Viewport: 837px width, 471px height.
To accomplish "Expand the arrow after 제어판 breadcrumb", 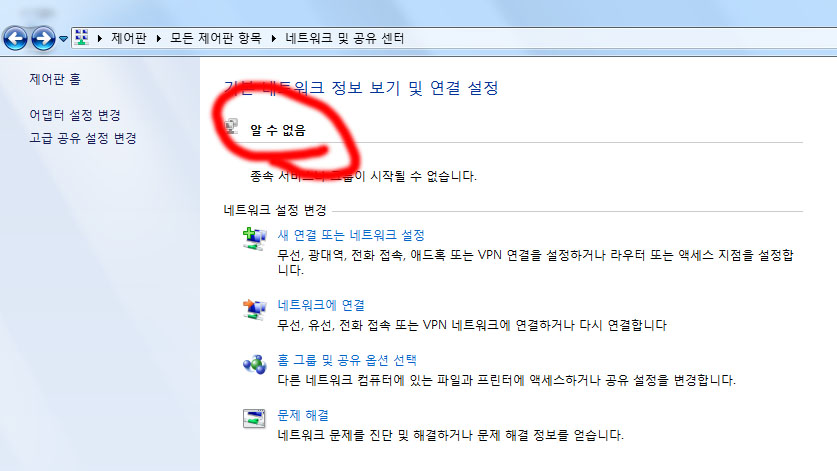I will click(159, 38).
